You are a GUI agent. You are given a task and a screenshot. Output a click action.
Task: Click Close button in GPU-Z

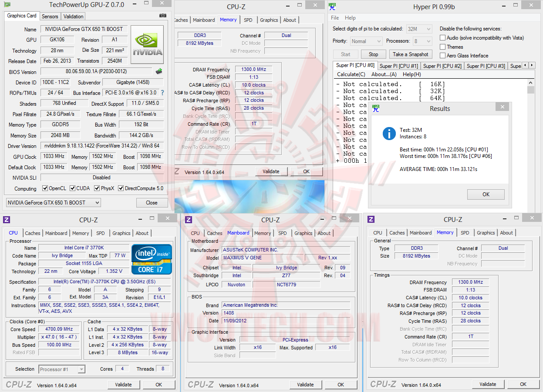click(152, 202)
